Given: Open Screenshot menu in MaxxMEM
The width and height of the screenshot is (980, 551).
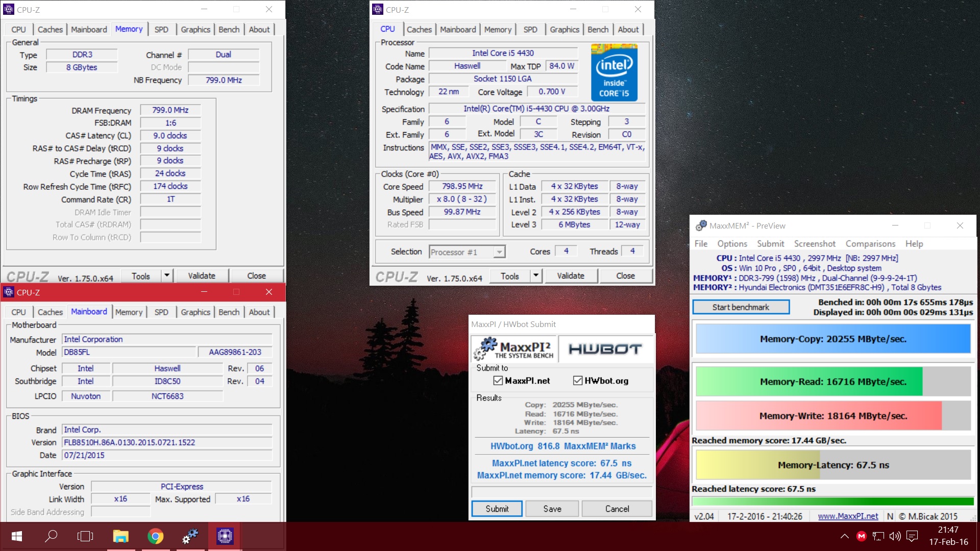Looking at the screenshot, I should click(815, 244).
